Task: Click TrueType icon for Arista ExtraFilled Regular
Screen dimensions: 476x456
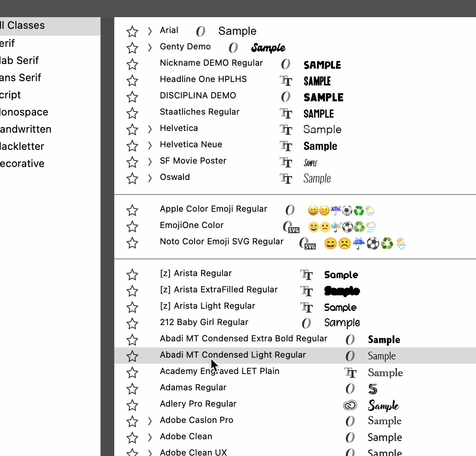Action: click(307, 291)
